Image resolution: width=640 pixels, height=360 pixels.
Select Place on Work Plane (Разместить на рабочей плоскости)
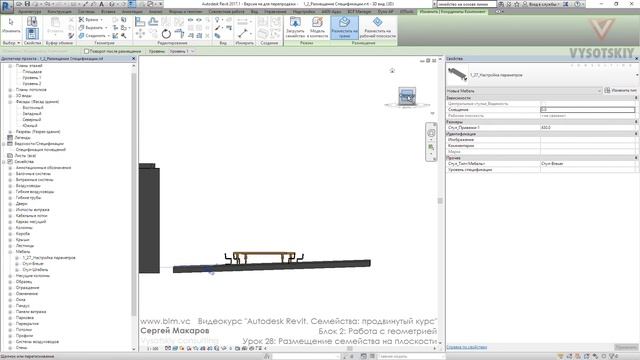click(378, 27)
